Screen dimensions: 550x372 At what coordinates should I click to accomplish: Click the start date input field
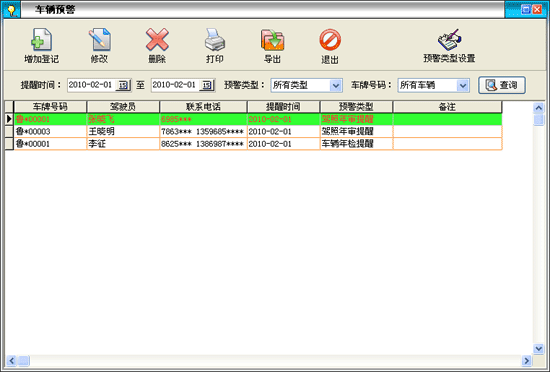92,85
